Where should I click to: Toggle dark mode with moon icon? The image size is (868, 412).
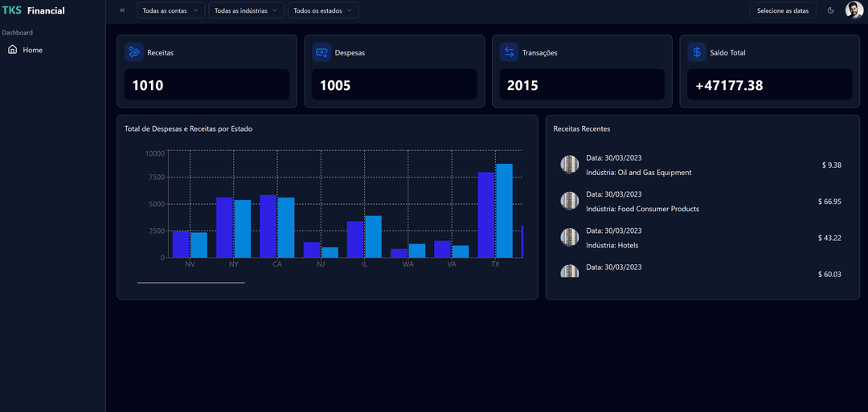[x=831, y=10]
